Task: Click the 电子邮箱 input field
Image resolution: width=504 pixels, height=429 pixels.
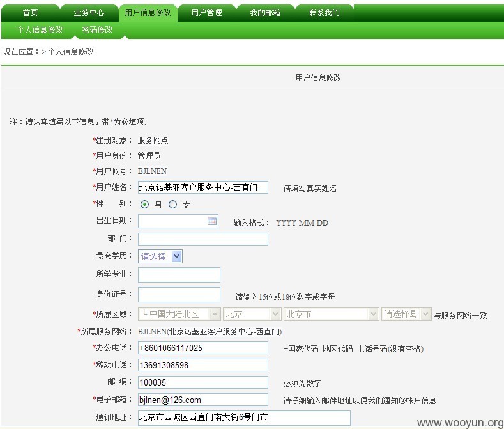Action: 203,400
